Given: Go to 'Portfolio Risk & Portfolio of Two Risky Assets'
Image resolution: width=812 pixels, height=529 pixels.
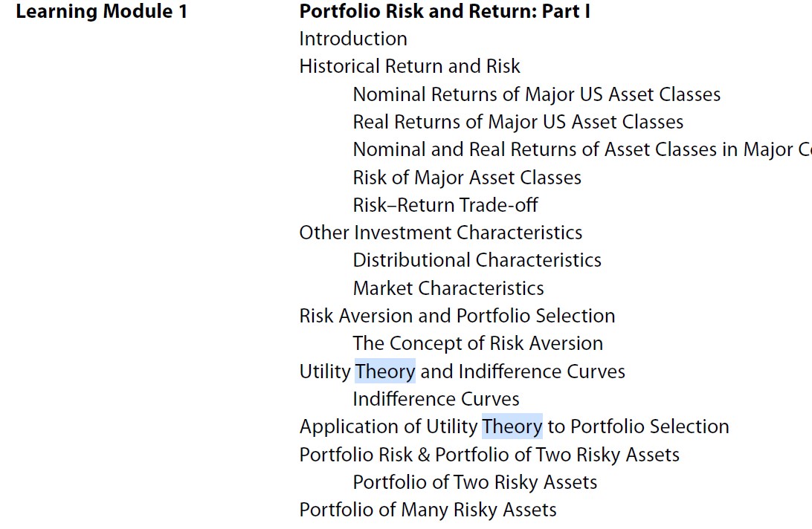Looking at the screenshot, I should (489, 455).
